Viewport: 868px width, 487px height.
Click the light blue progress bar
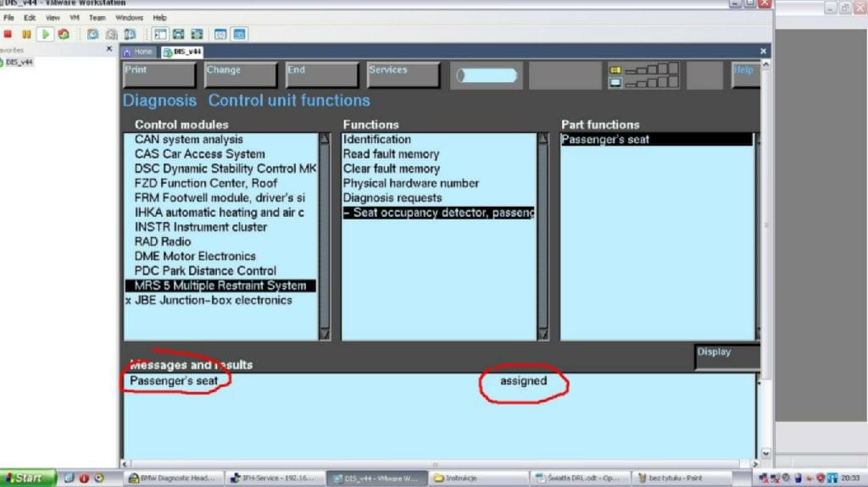(x=487, y=75)
